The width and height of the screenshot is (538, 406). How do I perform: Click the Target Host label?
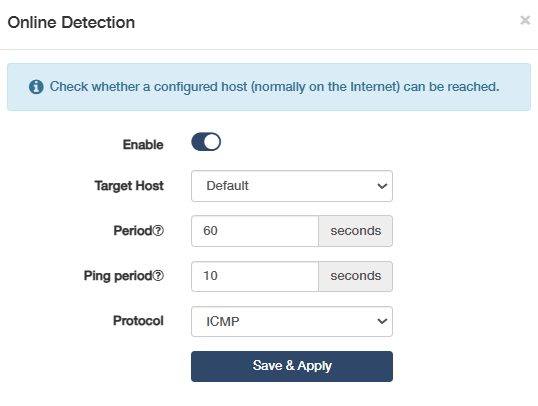click(129, 186)
